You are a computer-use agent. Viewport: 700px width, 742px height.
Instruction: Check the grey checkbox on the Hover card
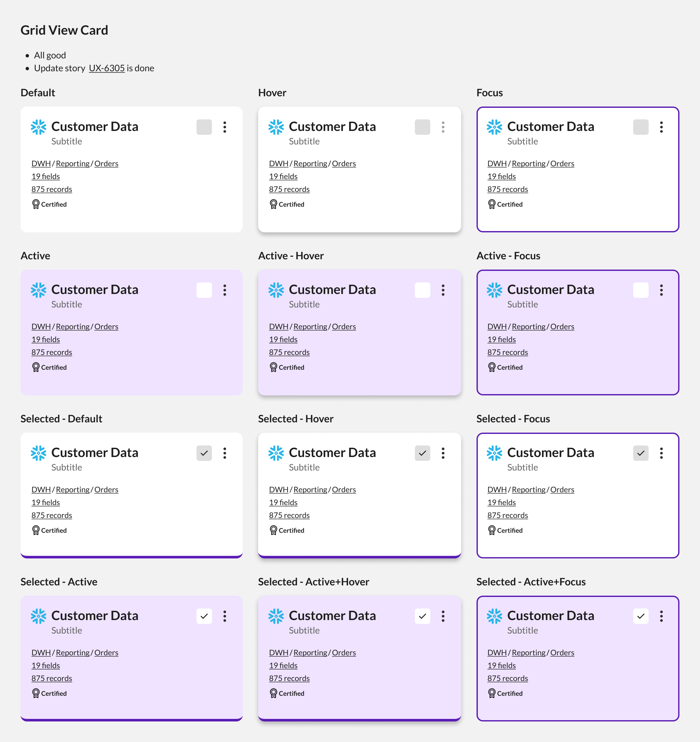(x=423, y=127)
